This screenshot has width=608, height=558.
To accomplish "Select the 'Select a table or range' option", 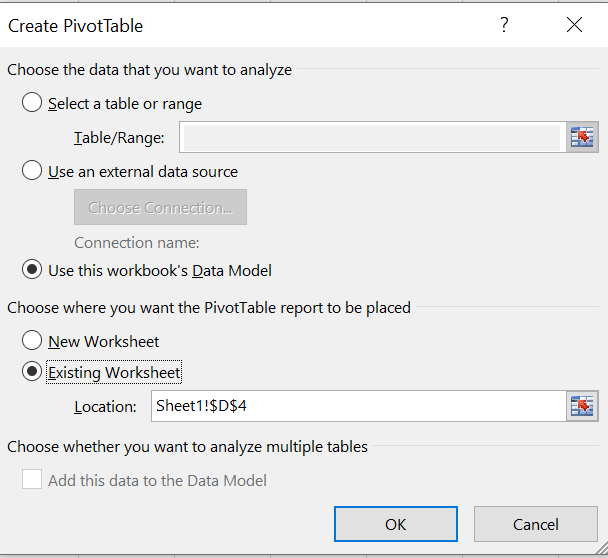I will click(32, 103).
